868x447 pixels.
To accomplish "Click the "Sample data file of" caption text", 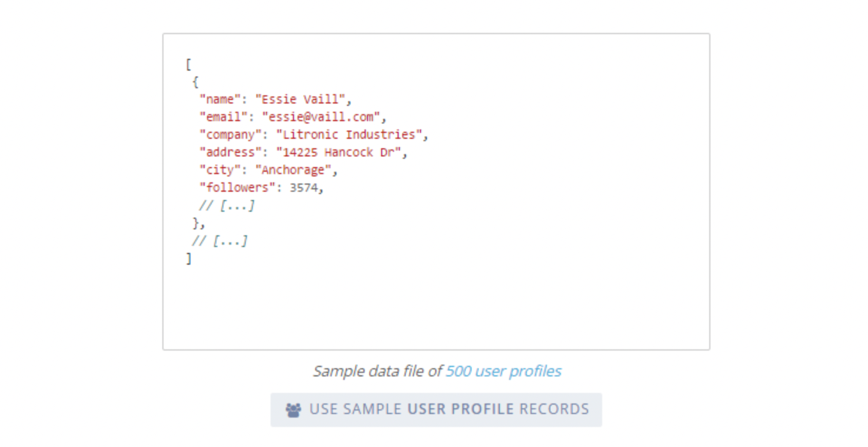I will click(x=377, y=371).
